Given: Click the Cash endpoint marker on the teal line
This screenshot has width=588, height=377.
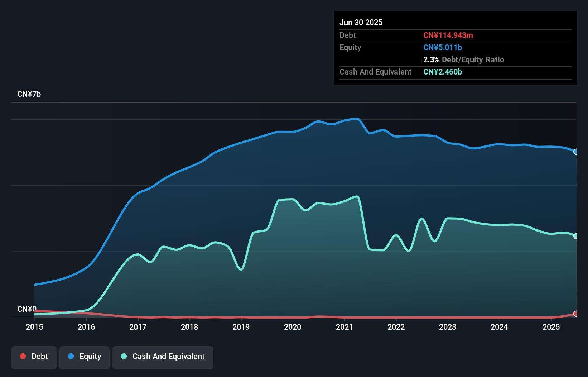Looking at the screenshot, I should pos(575,236).
